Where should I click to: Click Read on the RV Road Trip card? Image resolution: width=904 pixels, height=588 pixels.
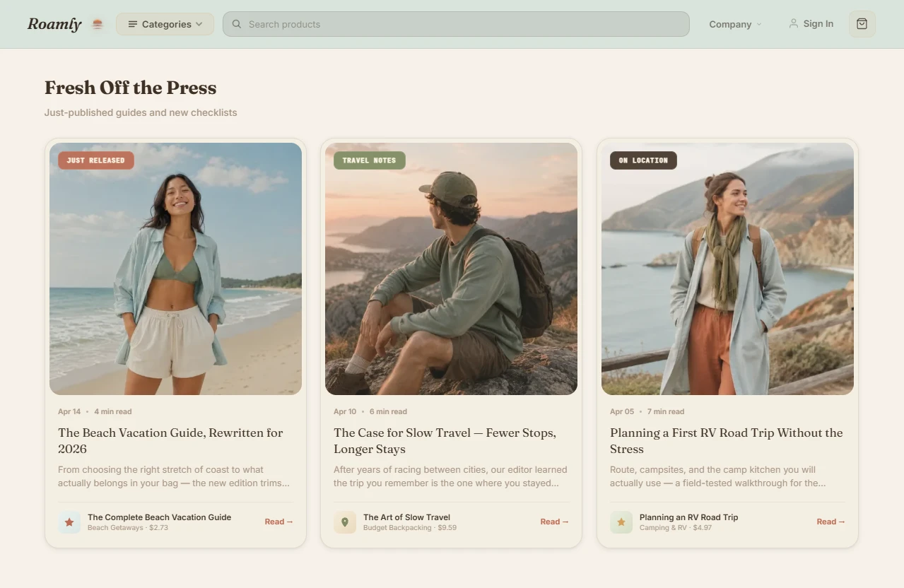pos(830,522)
